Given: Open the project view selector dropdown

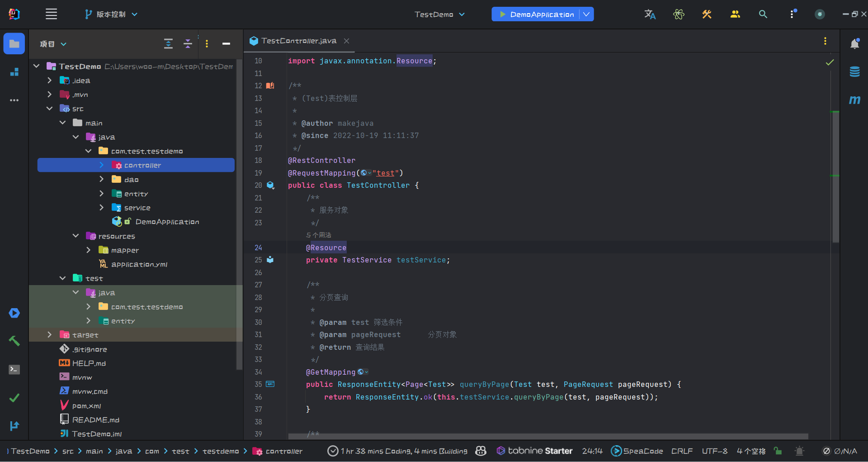Looking at the screenshot, I should tap(53, 44).
